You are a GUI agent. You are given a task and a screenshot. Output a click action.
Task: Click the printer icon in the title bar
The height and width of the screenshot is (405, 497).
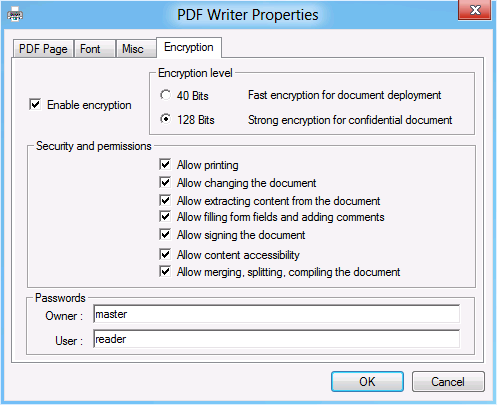[x=15, y=15]
